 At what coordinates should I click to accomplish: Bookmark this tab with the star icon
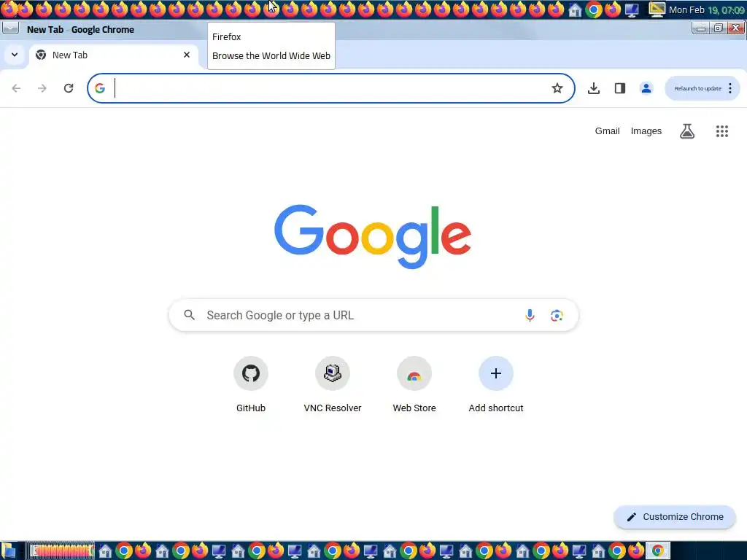[557, 88]
